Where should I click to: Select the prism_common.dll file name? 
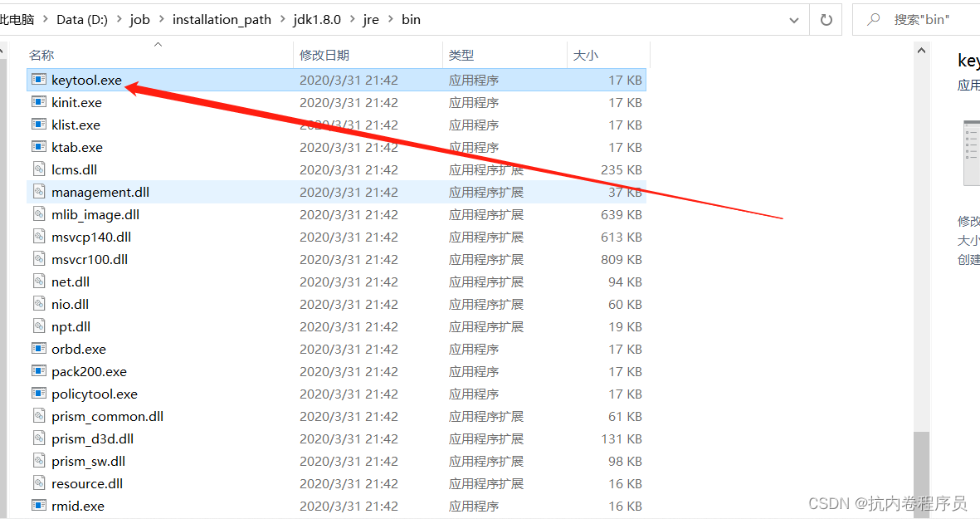[108, 417]
